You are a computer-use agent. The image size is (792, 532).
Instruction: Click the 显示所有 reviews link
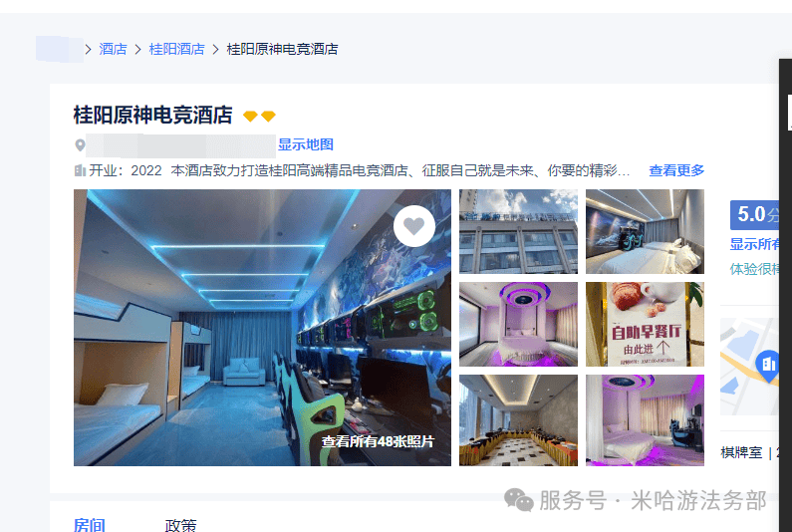[x=754, y=244]
